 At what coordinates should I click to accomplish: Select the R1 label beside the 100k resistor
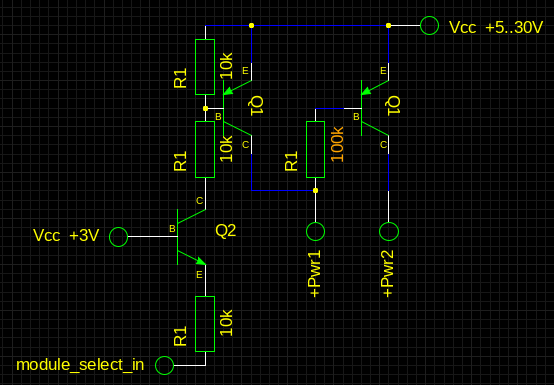tap(291, 161)
